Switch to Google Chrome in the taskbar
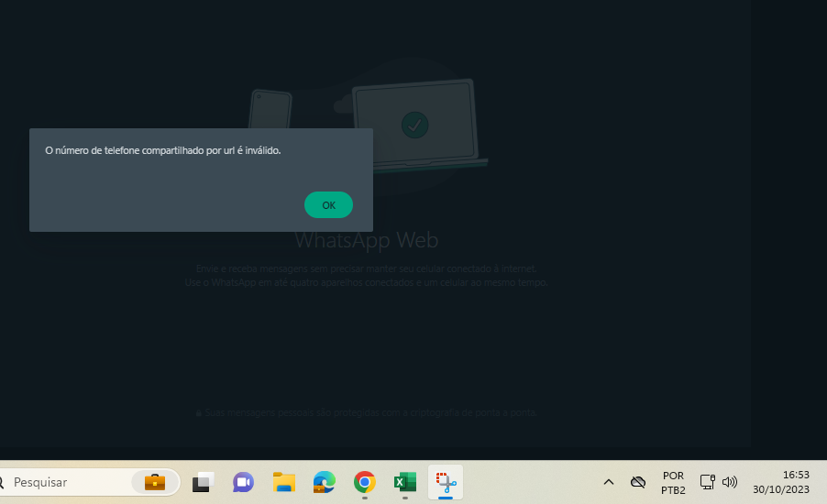The width and height of the screenshot is (827, 504). pyautogui.click(x=365, y=482)
